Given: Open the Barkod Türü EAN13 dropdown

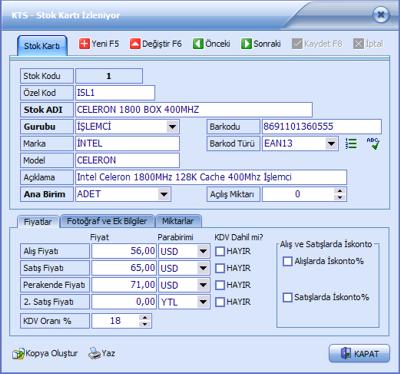Looking at the screenshot, I should pyautogui.click(x=331, y=144).
